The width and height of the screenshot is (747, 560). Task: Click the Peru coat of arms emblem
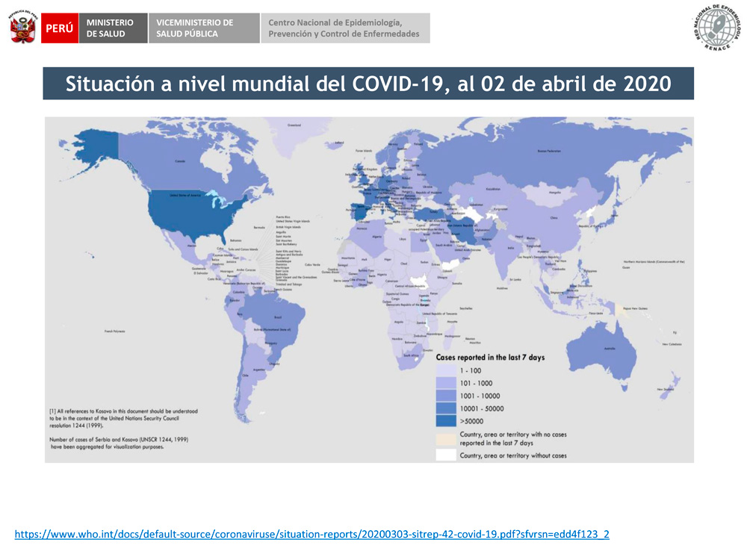(x=22, y=28)
